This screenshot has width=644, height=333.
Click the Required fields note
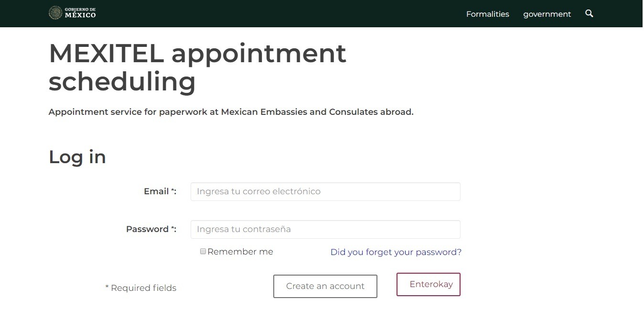pyautogui.click(x=141, y=288)
